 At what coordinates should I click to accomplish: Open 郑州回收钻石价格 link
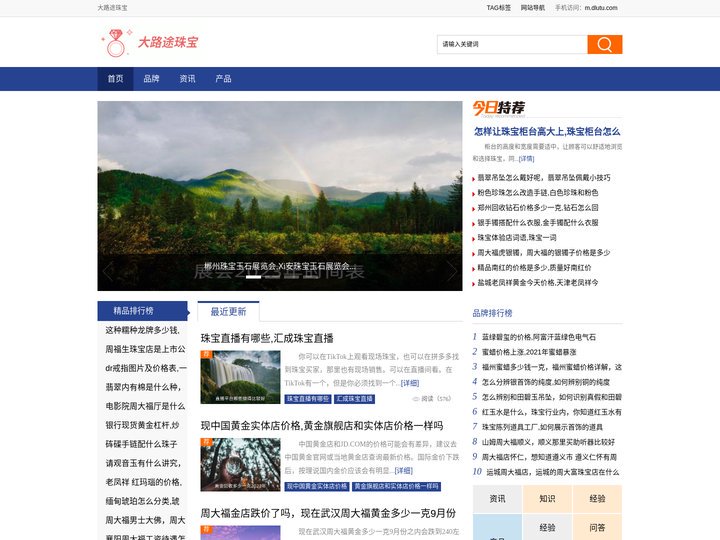(x=538, y=208)
